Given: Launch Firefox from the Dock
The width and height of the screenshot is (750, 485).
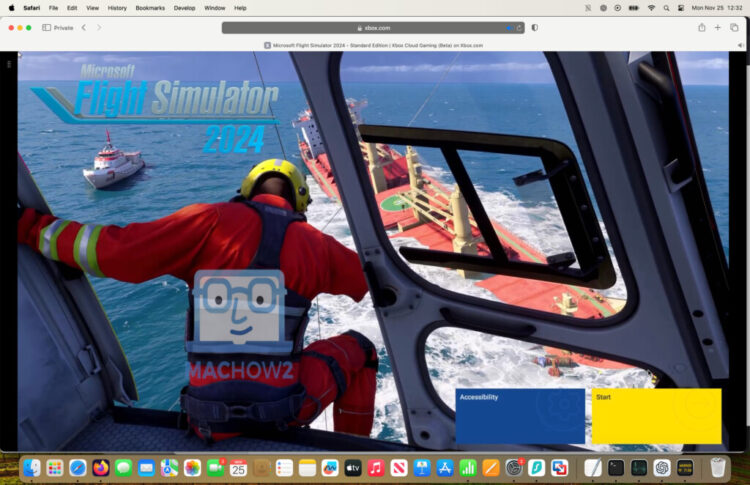Looking at the screenshot, I should tap(101, 468).
